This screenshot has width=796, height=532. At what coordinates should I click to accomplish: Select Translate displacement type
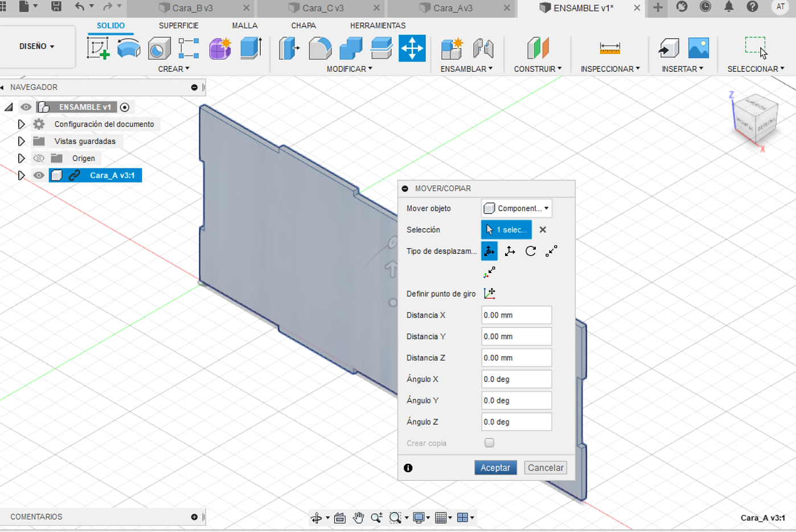pyautogui.click(x=510, y=251)
